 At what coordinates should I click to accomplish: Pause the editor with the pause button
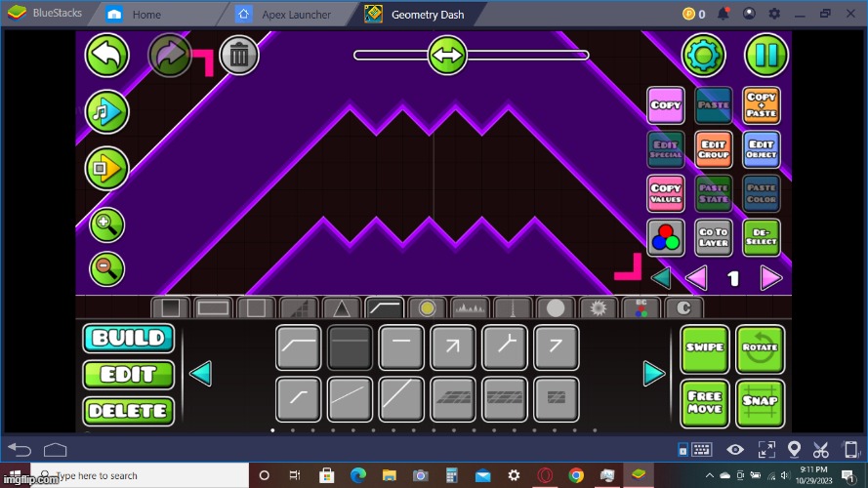pyautogui.click(x=766, y=55)
